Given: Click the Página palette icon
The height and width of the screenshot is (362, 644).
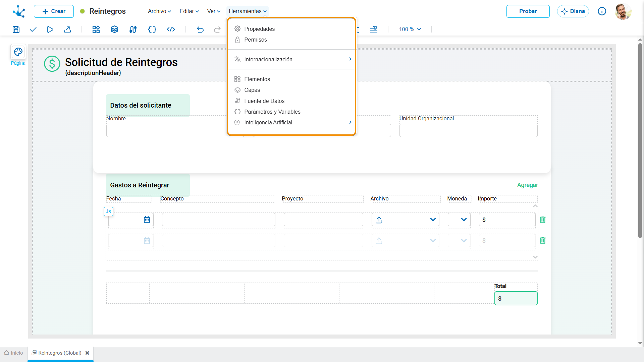Looking at the screenshot, I should coord(18,52).
